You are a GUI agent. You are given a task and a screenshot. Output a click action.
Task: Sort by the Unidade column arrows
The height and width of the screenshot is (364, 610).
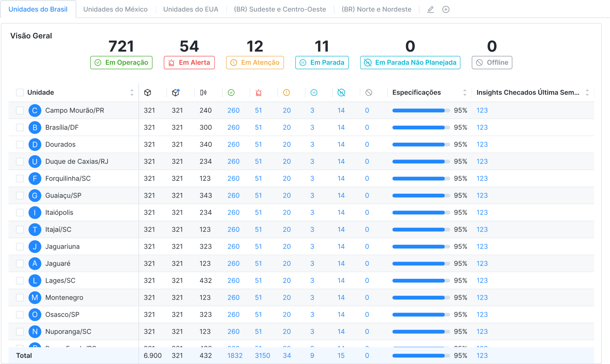[132, 93]
